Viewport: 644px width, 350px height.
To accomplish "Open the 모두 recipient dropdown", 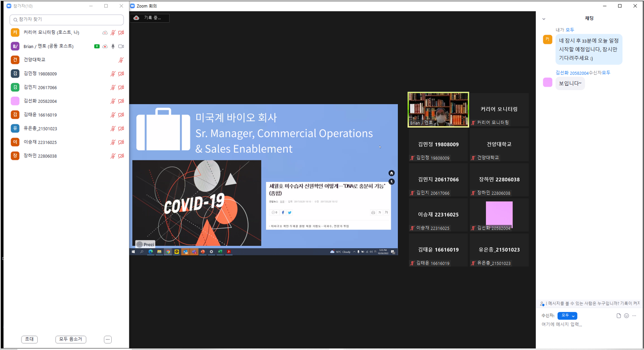I will click(x=567, y=315).
